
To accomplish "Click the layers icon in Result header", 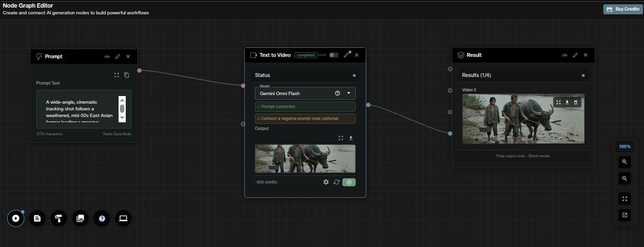I will (461, 55).
